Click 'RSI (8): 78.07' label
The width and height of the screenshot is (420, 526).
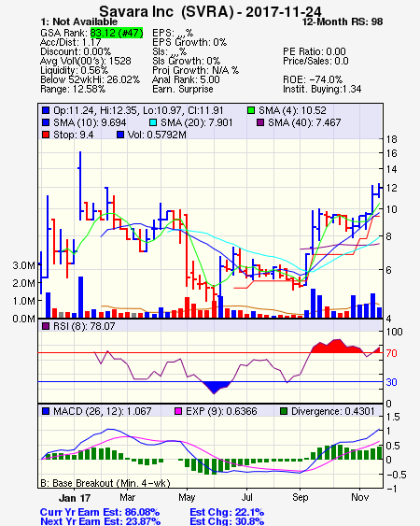[84, 326]
